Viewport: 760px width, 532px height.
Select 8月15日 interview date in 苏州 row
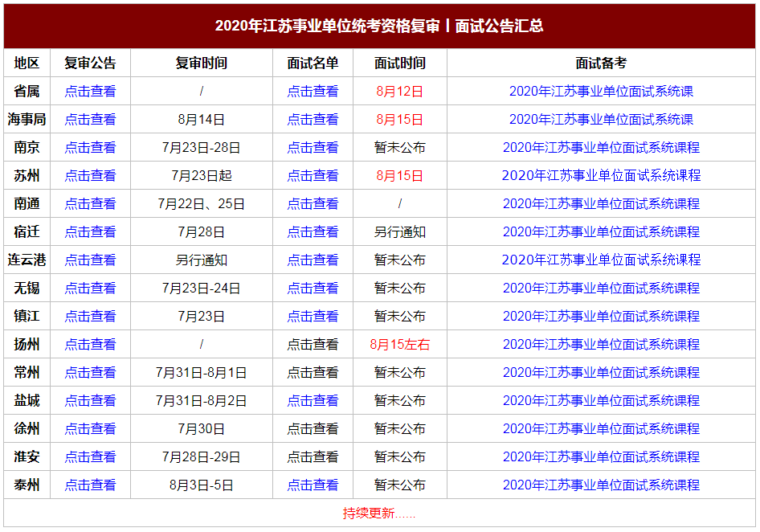click(400, 175)
